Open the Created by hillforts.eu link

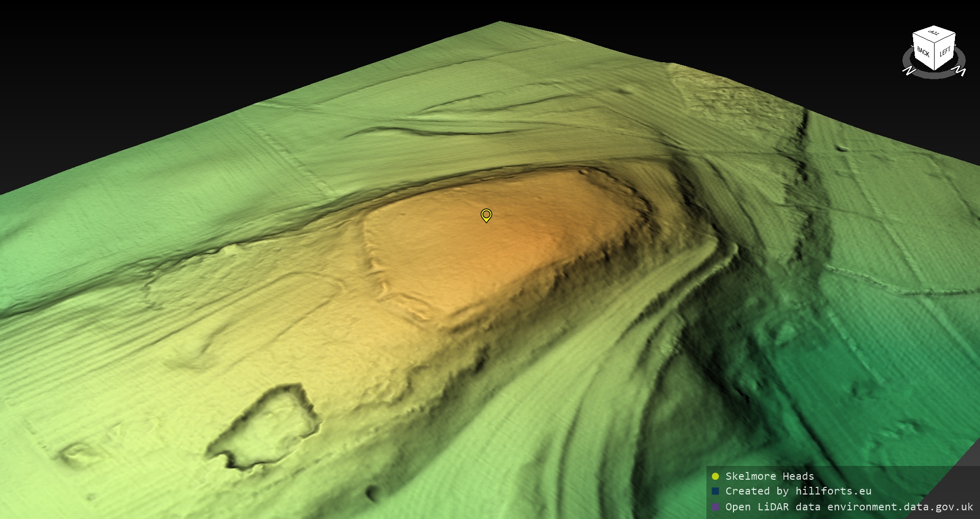pyautogui.click(x=798, y=491)
